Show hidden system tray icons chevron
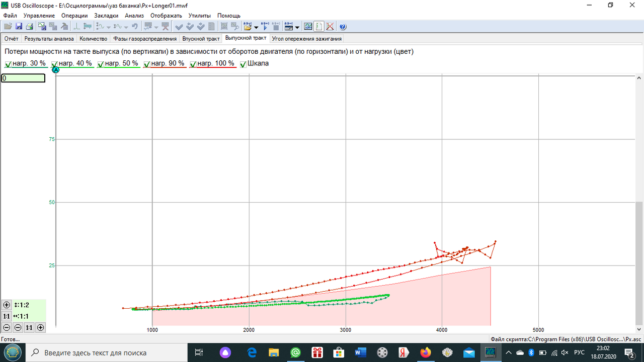 (x=509, y=352)
